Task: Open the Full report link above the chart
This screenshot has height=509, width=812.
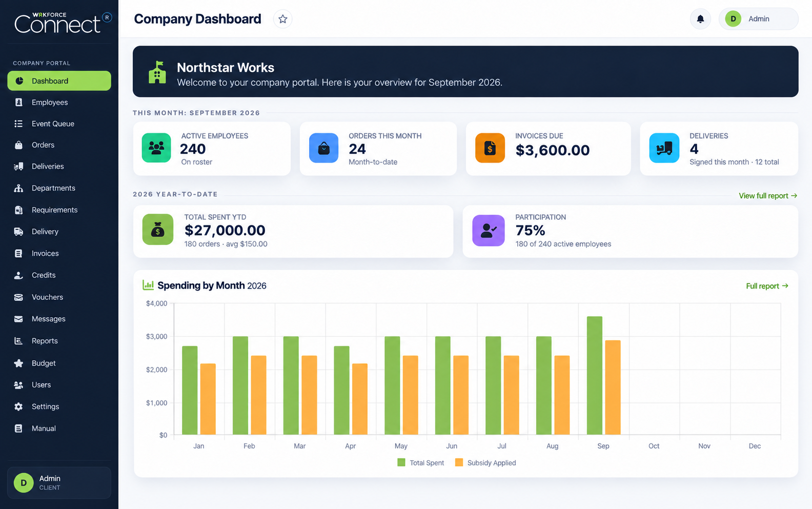Action: [x=767, y=286]
